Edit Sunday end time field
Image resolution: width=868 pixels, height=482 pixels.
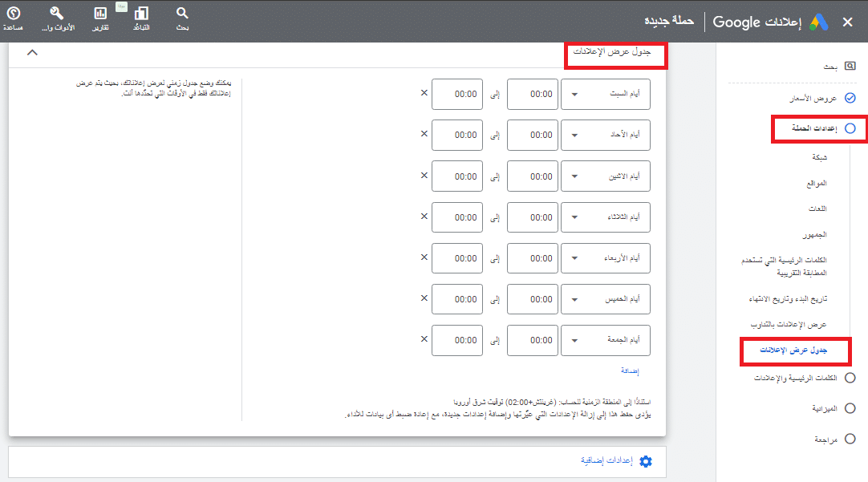(457, 135)
